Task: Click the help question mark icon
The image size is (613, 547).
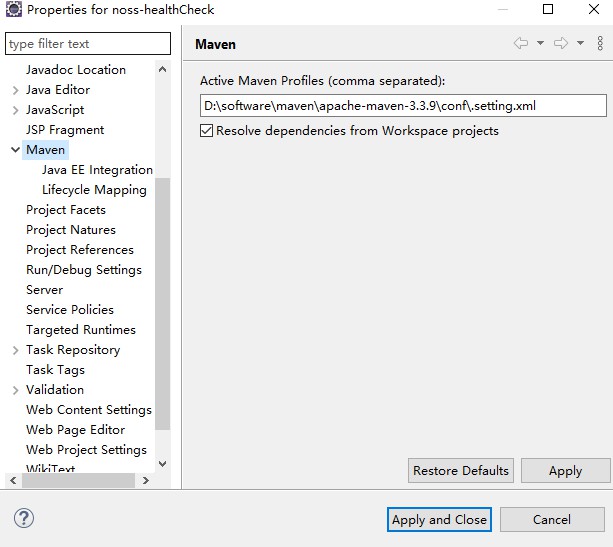Action: tap(24, 518)
